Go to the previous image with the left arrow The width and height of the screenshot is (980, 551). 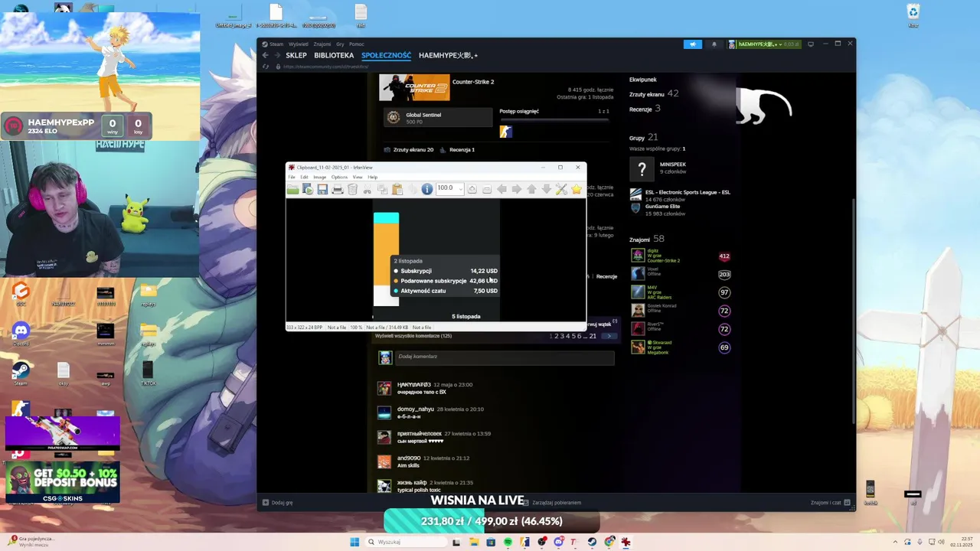pyautogui.click(x=501, y=189)
